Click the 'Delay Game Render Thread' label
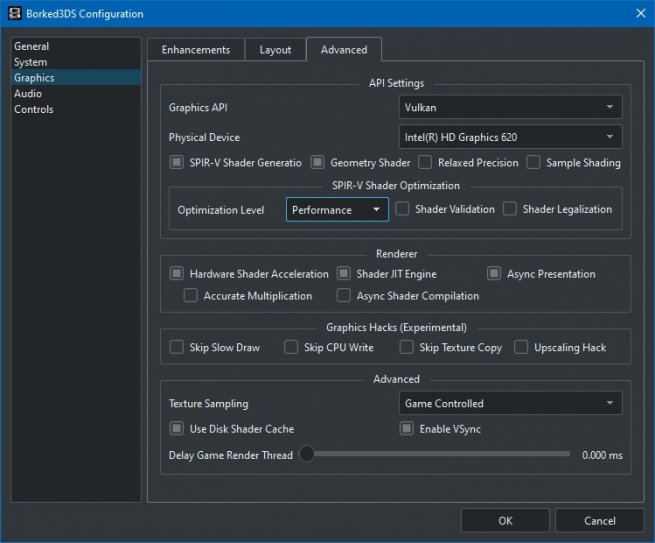This screenshot has height=543, width=655. pyautogui.click(x=231, y=455)
